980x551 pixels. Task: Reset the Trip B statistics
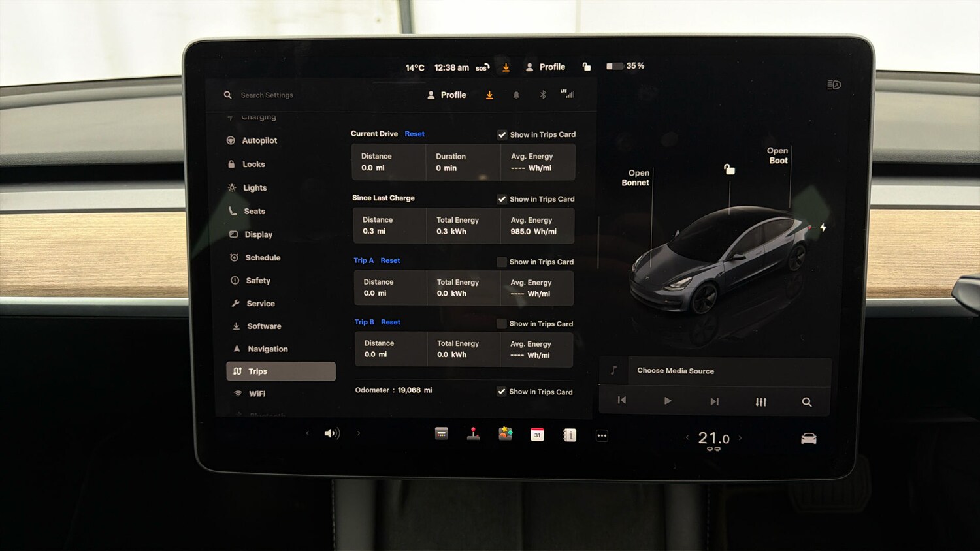pyautogui.click(x=390, y=322)
